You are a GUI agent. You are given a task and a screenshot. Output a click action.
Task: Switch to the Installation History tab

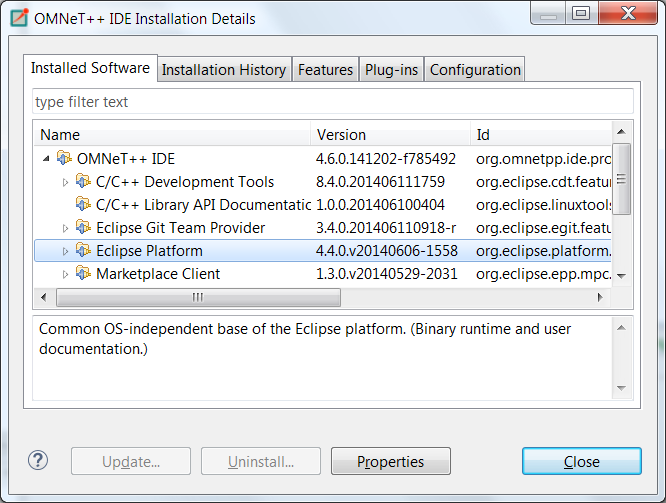(224, 69)
